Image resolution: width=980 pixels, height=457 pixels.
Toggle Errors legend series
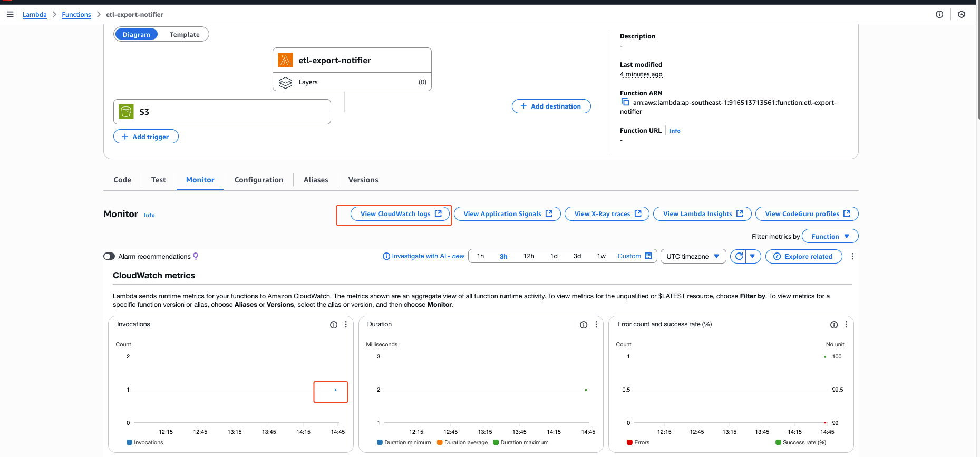638,442
